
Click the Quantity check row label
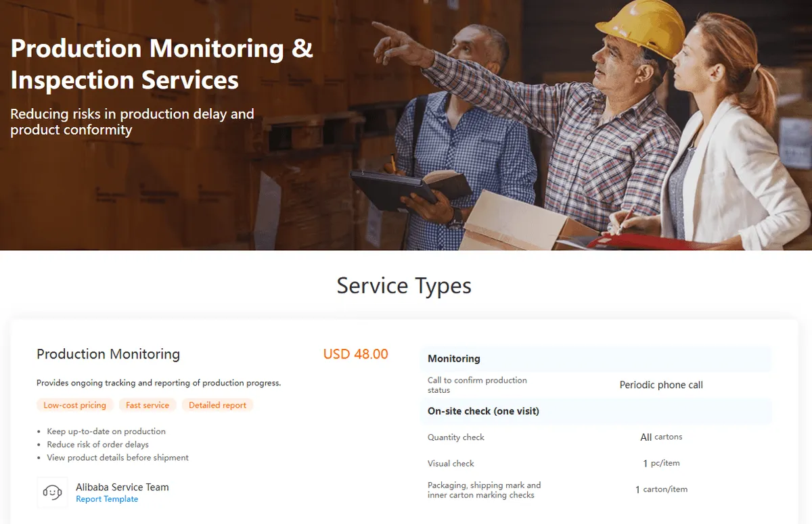(456, 437)
